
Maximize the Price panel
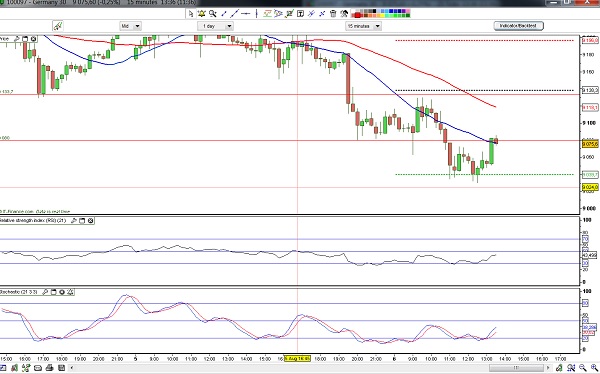[x=25, y=39]
